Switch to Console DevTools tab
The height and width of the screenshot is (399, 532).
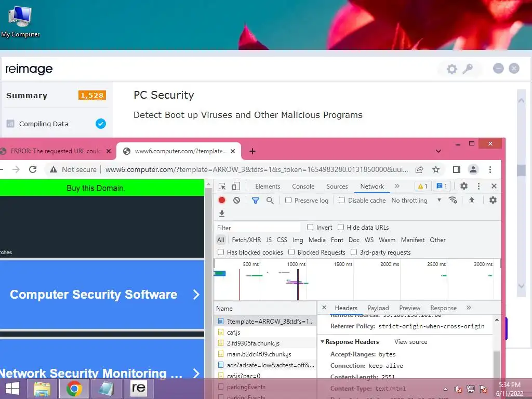(x=303, y=187)
